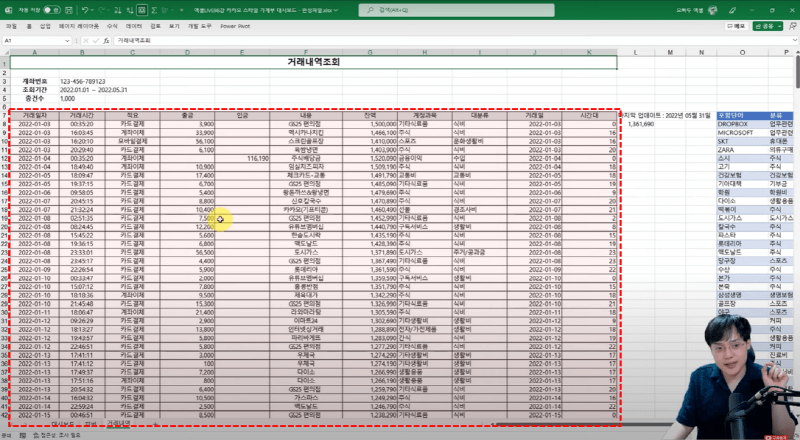Select the DROPBOX cell in right table
The width and height of the screenshot is (800, 440).
(734, 125)
